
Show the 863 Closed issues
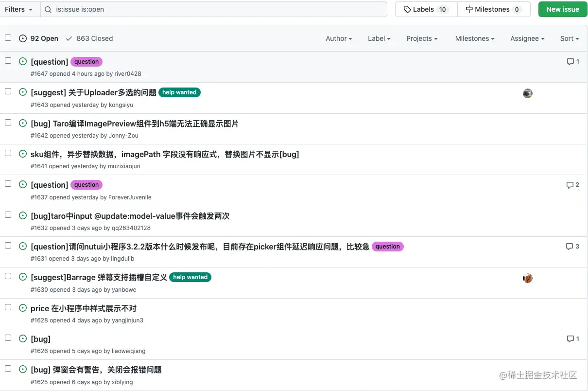coord(89,38)
